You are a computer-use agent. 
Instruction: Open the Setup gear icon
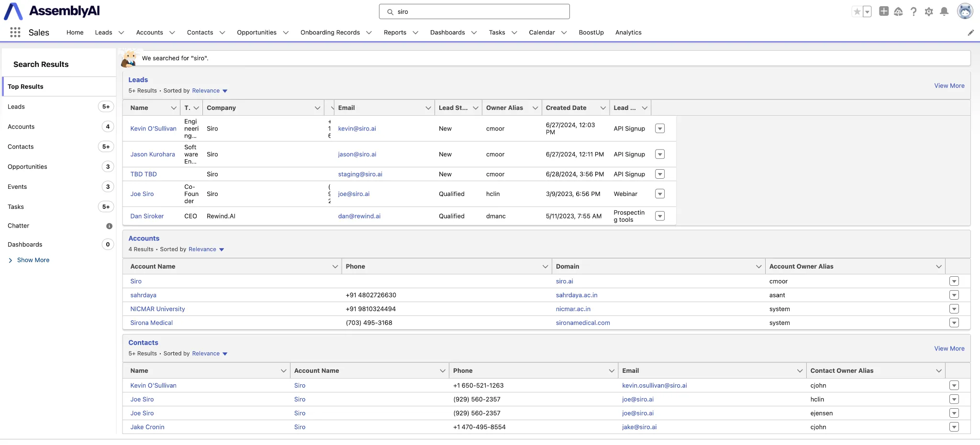click(929, 11)
